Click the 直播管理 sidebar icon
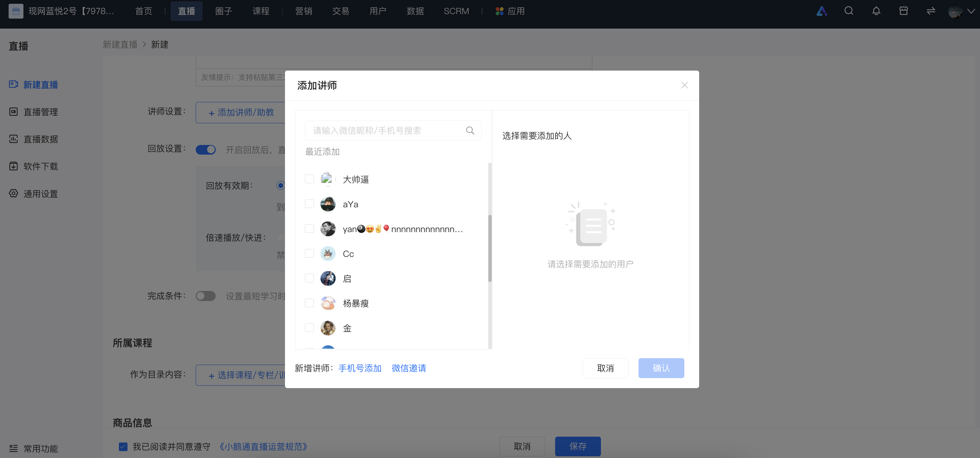 point(14,112)
